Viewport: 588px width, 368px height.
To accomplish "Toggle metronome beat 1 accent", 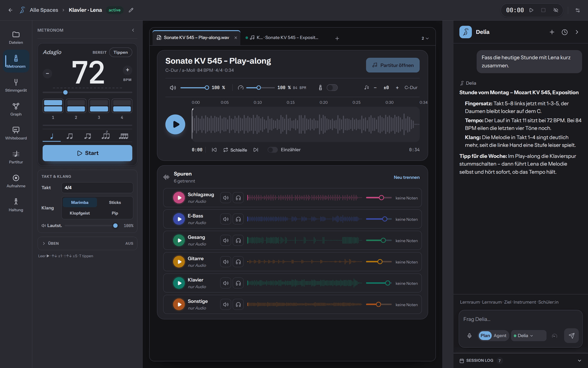I will 53,105.
